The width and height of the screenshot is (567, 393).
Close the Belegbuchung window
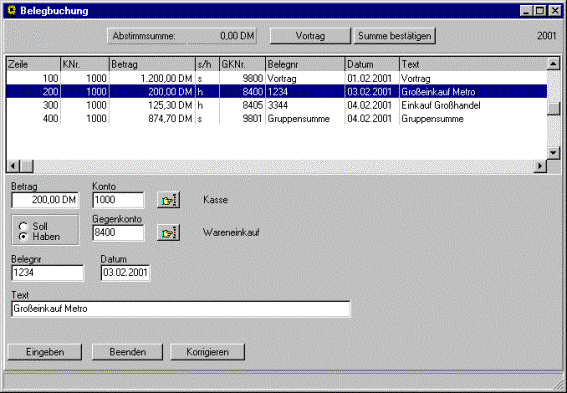tap(555, 11)
